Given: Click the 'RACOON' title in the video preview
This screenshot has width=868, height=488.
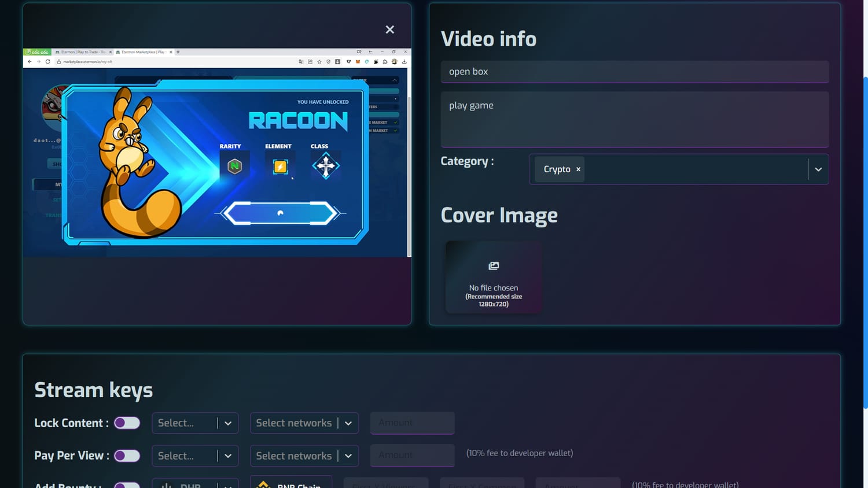Looking at the screenshot, I should coord(299,121).
